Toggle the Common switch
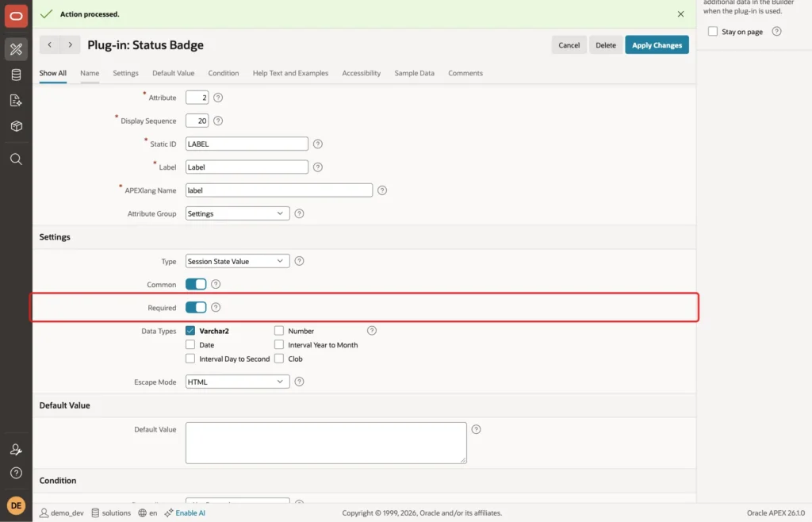Screen dimensions: 812x522 click(x=196, y=284)
